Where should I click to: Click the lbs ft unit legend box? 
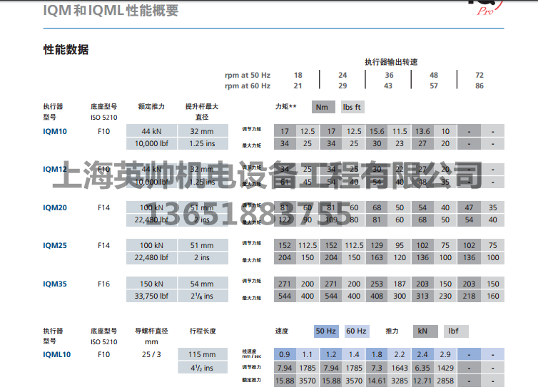pos(352,107)
